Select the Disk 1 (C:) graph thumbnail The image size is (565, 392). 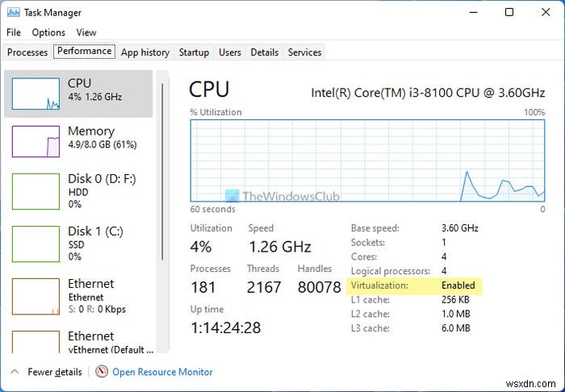point(36,244)
